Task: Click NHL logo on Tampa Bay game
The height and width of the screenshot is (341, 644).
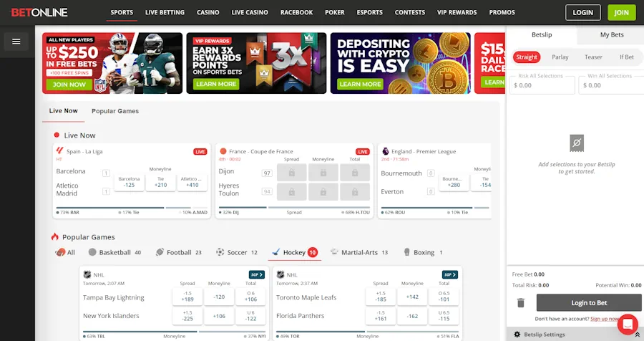Action: point(87,274)
